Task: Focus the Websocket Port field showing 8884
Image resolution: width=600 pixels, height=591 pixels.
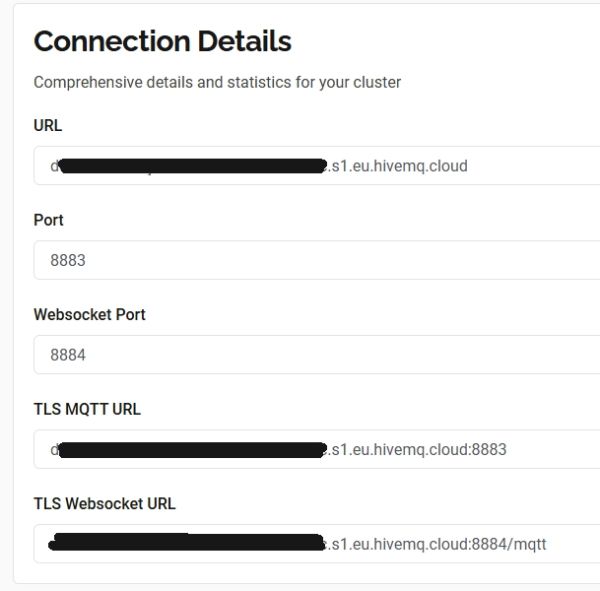Action: tap(320, 354)
